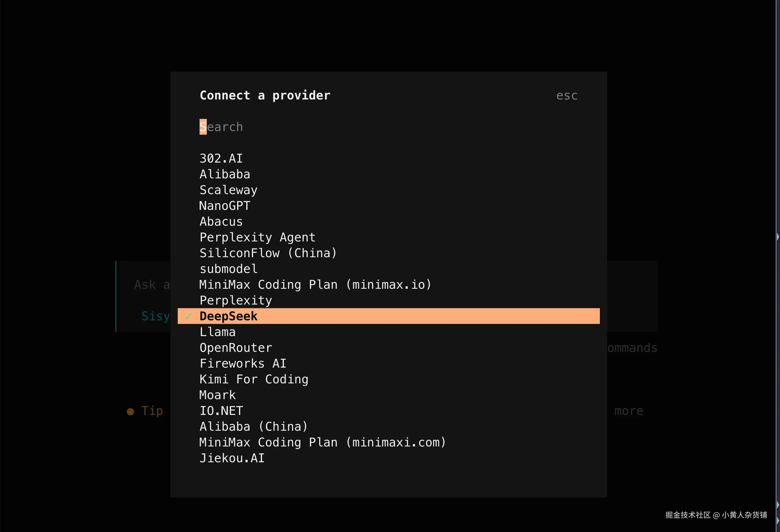Choose the NanoGPT provider
Screen dimensions: 780x532
click(224, 205)
